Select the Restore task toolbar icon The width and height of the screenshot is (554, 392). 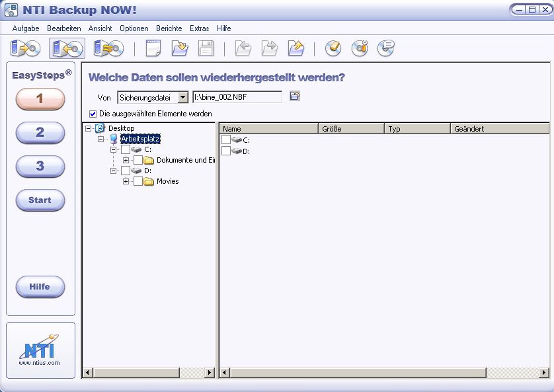[x=67, y=48]
